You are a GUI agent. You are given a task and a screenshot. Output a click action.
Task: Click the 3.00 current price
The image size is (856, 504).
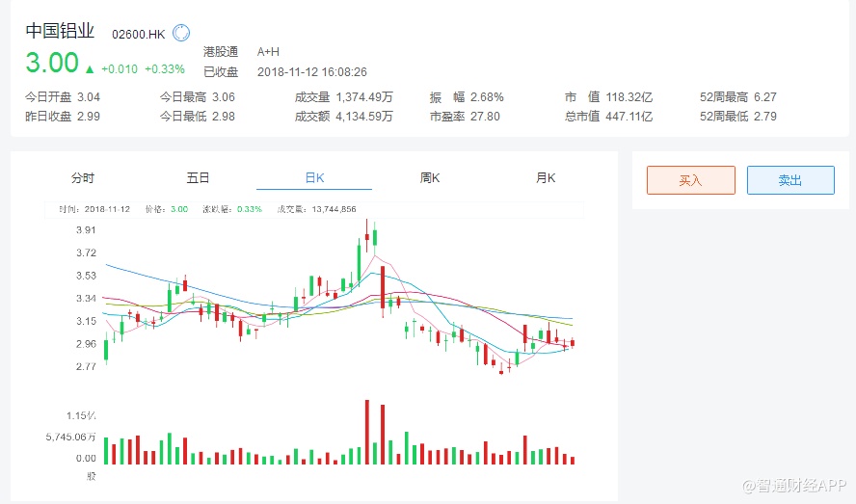(x=52, y=64)
